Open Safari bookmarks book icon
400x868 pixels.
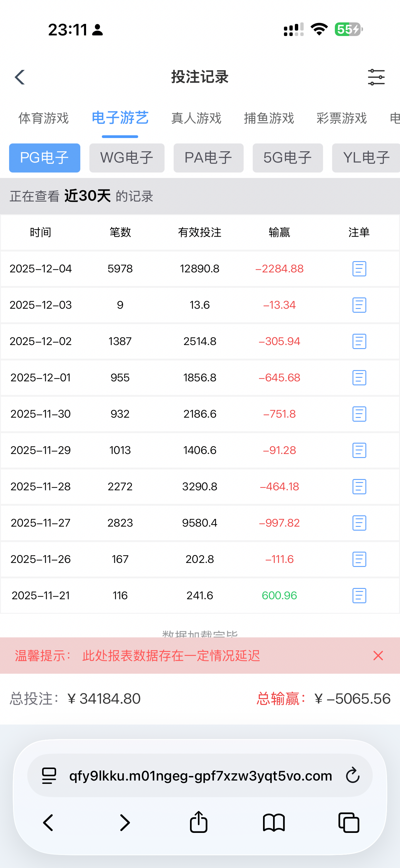[x=274, y=822]
